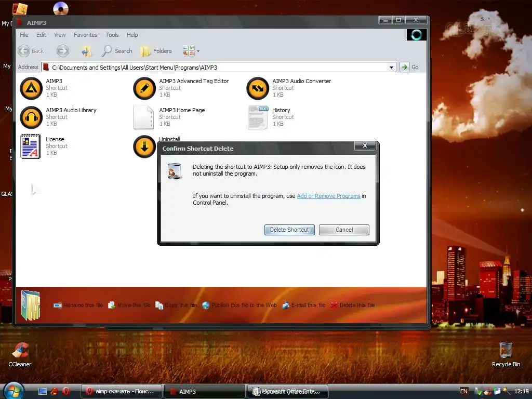Open the Favorites menu
The image size is (532, 399).
(86, 35)
